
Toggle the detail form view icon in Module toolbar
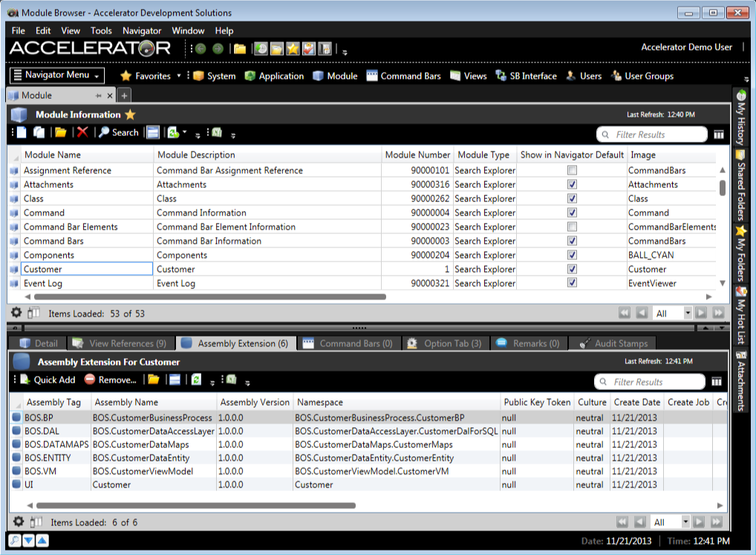click(153, 132)
